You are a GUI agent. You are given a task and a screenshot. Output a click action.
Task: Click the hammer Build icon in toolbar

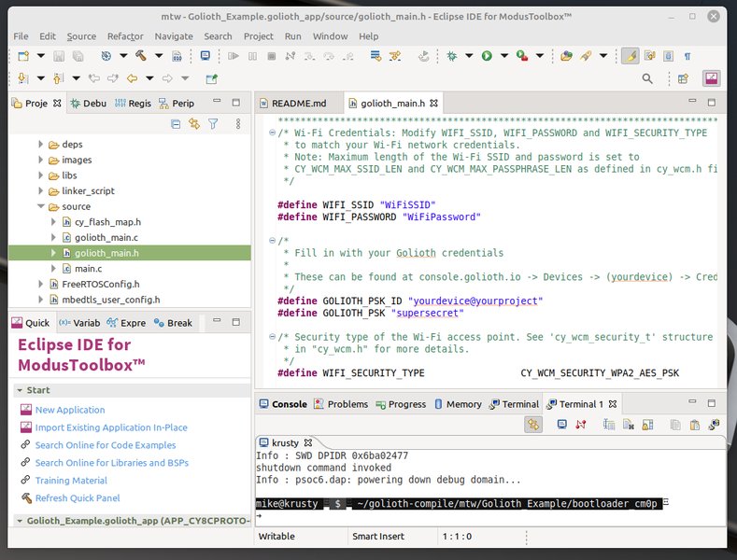[x=140, y=56]
